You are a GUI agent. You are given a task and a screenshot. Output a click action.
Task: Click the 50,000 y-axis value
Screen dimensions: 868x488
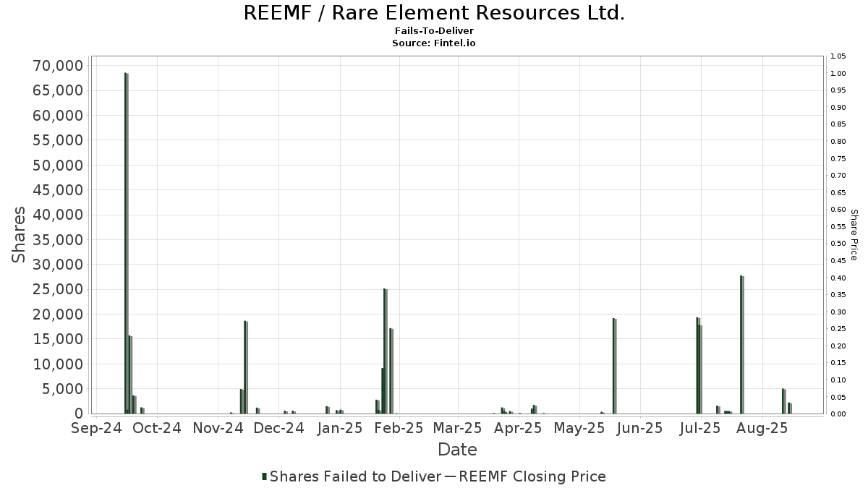(58, 165)
